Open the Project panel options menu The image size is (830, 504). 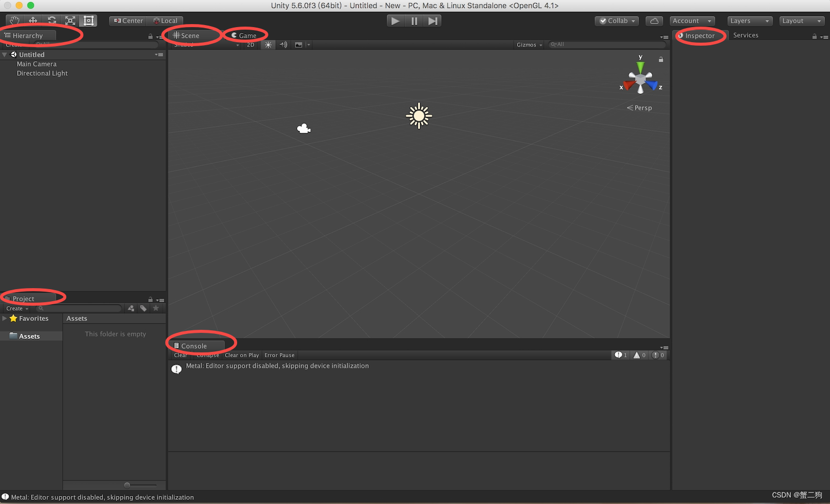[x=160, y=300]
